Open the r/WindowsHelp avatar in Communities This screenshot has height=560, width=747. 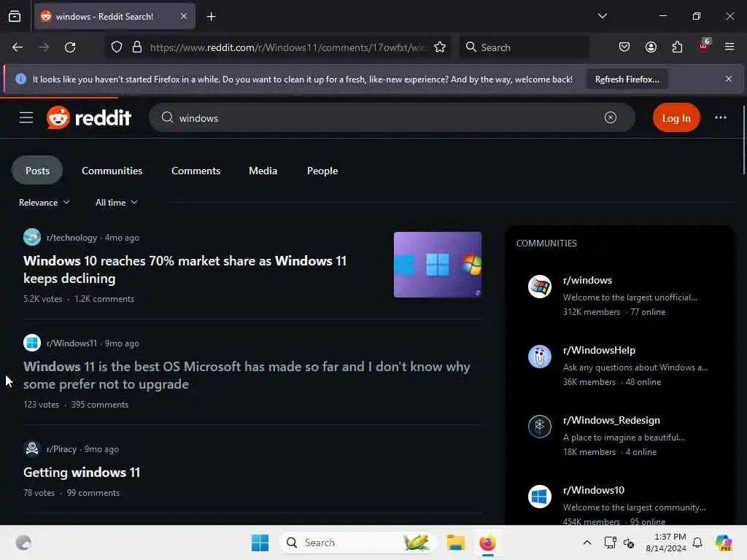[540, 357]
